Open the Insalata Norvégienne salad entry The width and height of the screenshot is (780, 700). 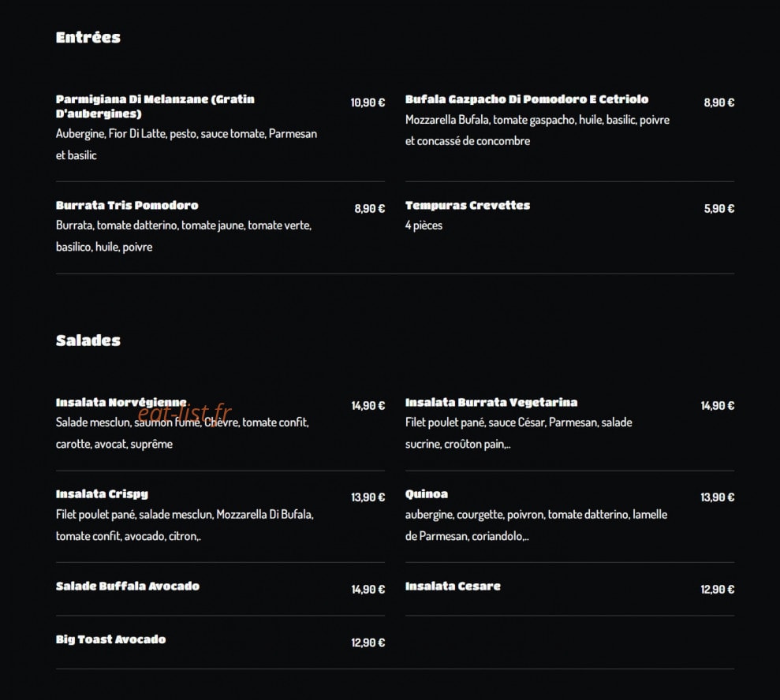121,402
